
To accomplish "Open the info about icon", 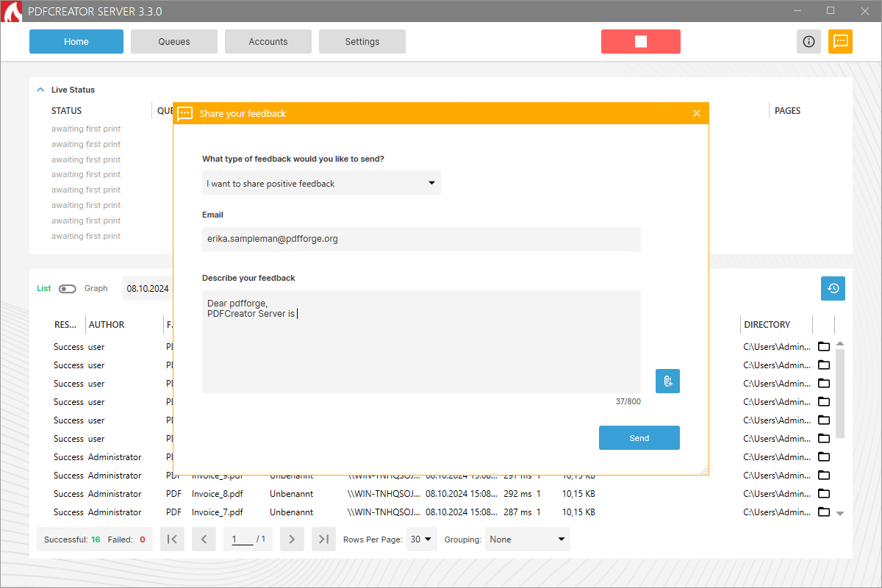I will pos(808,42).
